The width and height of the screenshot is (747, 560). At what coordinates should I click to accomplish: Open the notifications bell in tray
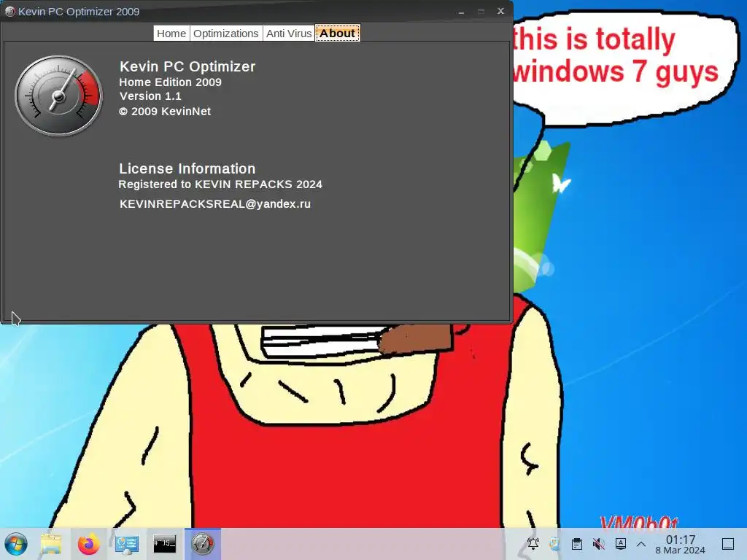tap(533, 543)
